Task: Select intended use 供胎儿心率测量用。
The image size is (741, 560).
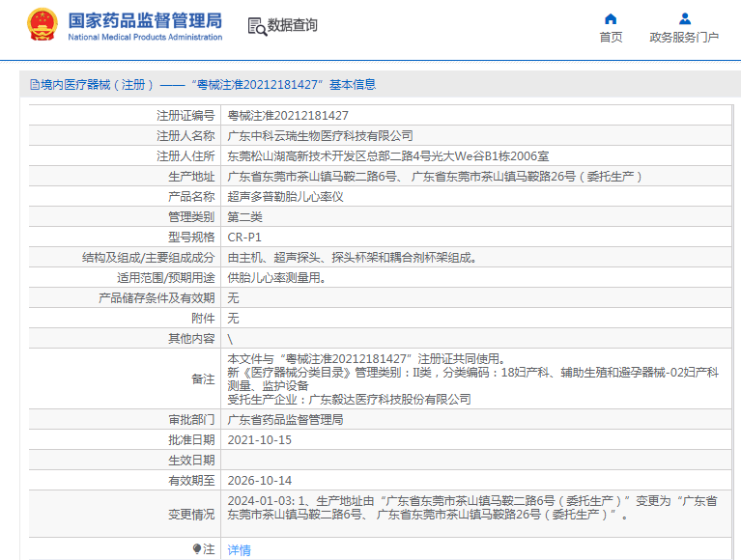Action: (x=277, y=278)
